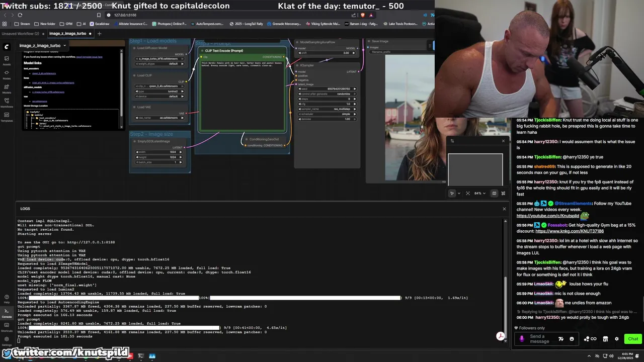Increase the width value in EmptySD3LatentImage
Viewport: 644px width, 362px height.
click(x=180, y=152)
